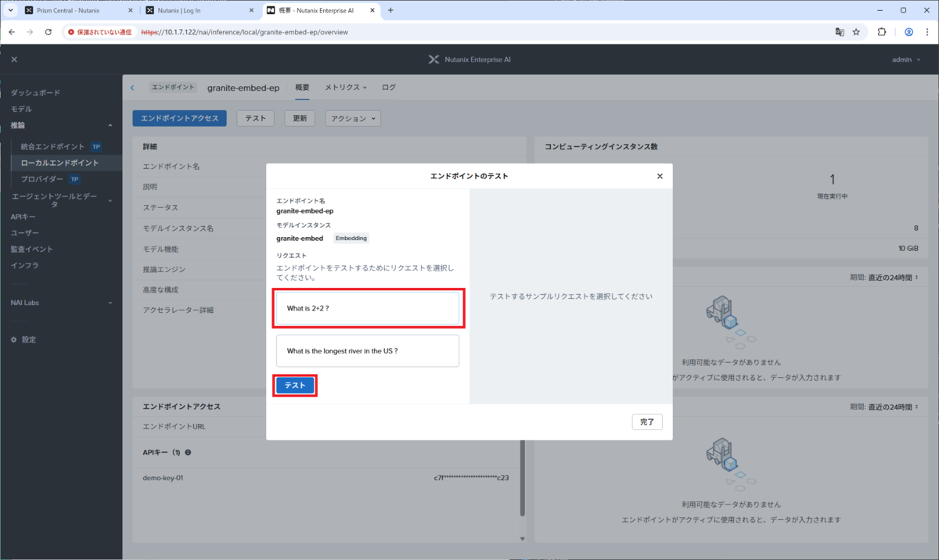939x560 pixels.
Task: Open 監査イベント in the sidebar
Action: tap(32, 249)
